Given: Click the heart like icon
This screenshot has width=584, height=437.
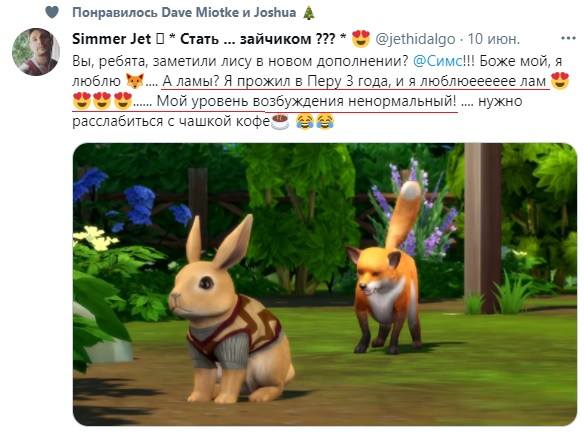Looking at the screenshot, I should tap(52, 12).
